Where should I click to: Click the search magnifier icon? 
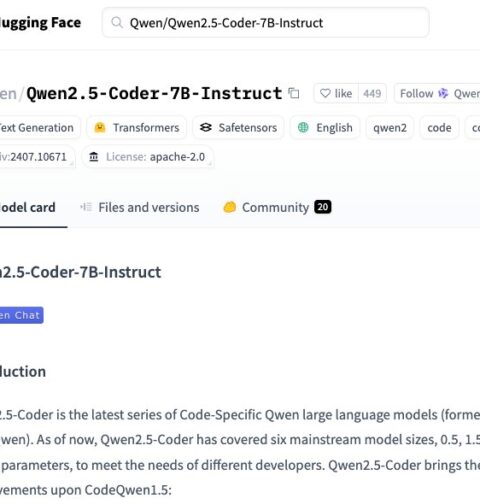tap(117, 23)
